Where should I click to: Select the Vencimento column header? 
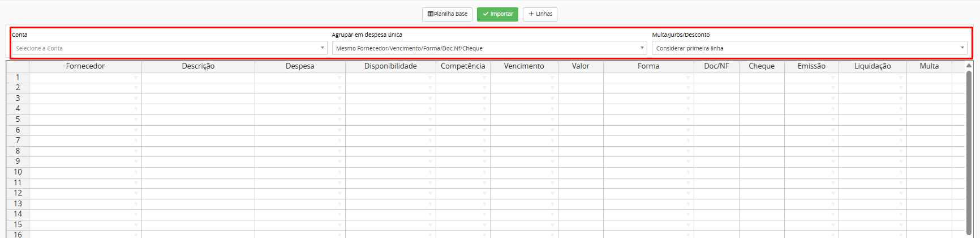click(524, 66)
